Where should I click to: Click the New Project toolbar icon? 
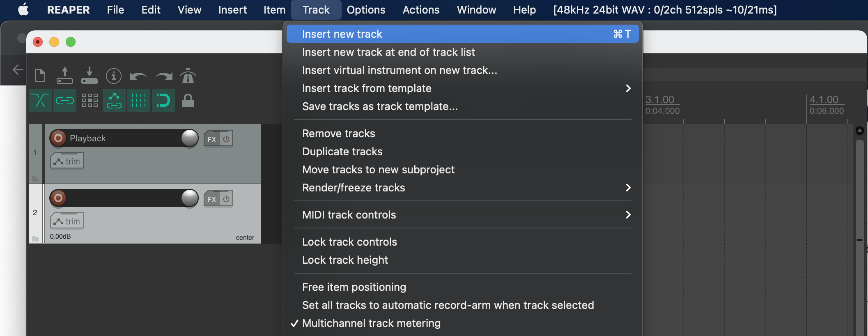click(40, 76)
